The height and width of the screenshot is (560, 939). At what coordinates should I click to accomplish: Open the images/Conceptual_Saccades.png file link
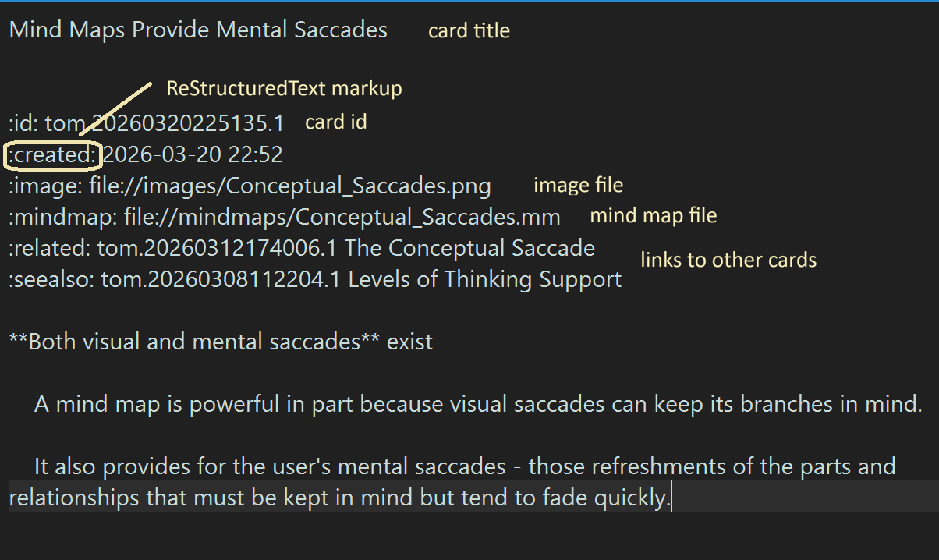coord(290,186)
